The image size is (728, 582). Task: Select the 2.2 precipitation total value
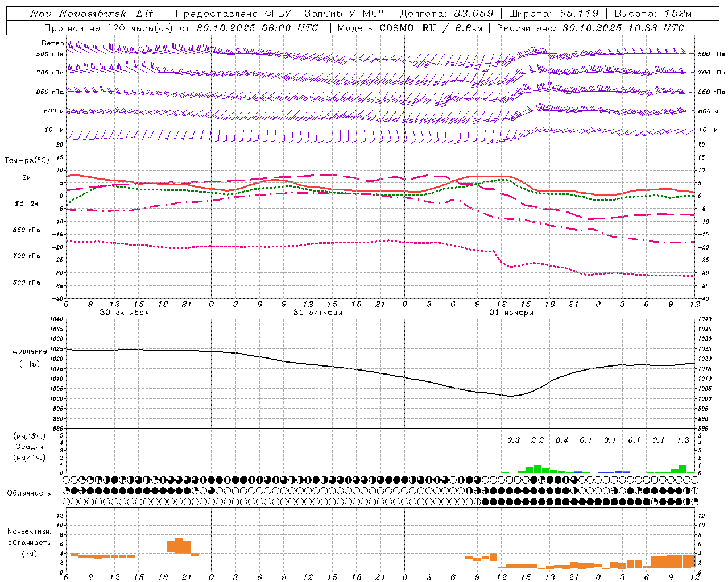click(537, 440)
